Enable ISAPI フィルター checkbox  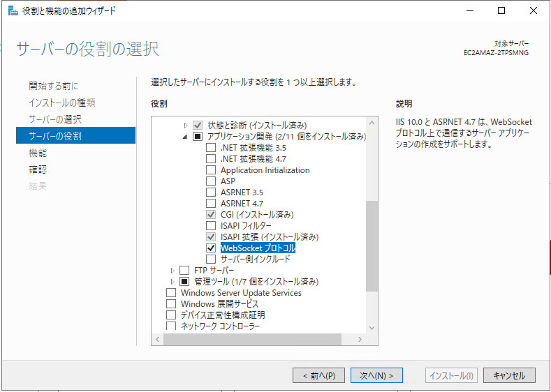click(211, 226)
